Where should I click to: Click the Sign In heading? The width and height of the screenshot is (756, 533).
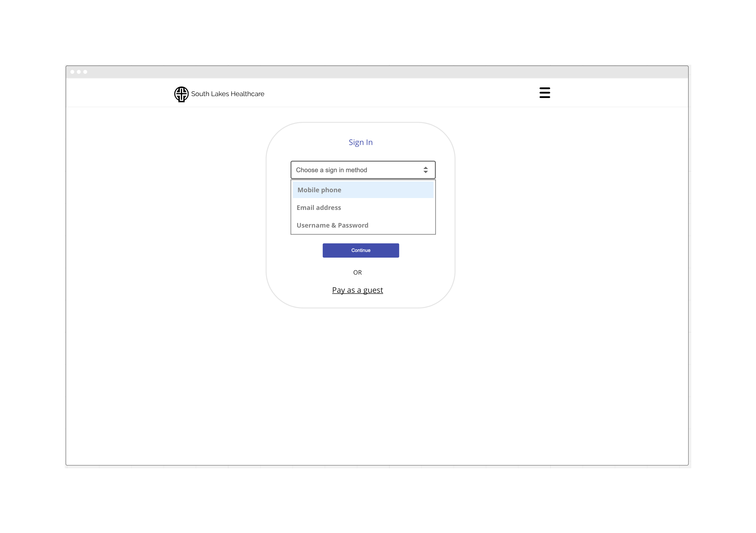click(x=361, y=142)
